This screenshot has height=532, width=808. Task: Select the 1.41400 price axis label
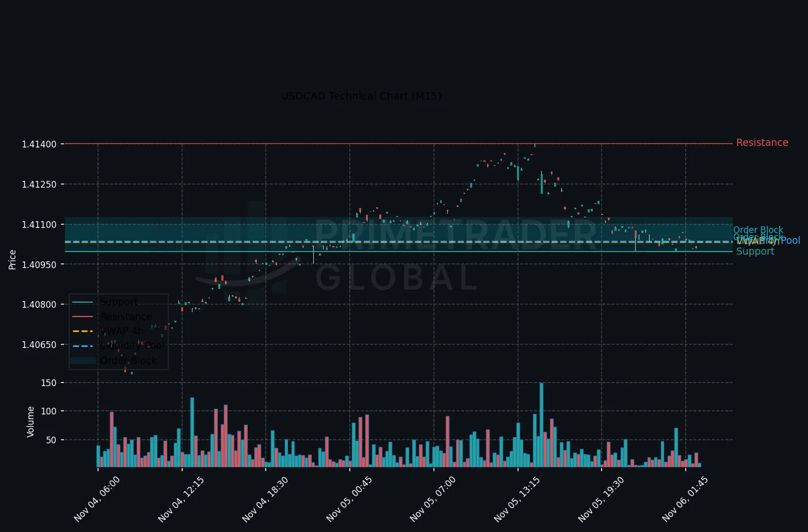click(x=39, y=144)
